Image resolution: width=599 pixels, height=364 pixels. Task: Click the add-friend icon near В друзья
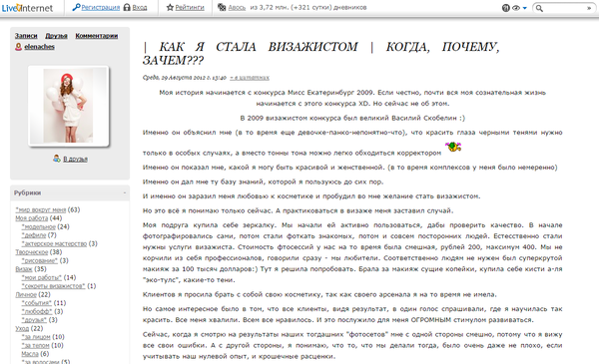pyautogui.click(x=57, y=159)
